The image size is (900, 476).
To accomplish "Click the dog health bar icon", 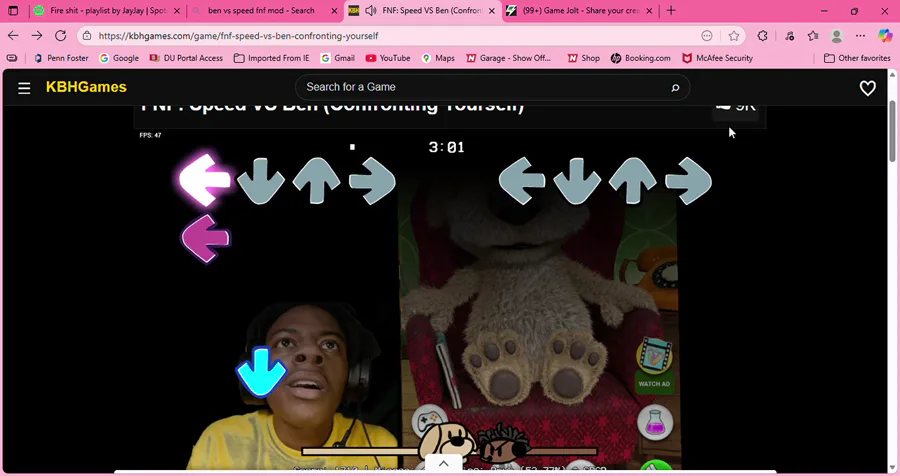I will click(448, 443).
